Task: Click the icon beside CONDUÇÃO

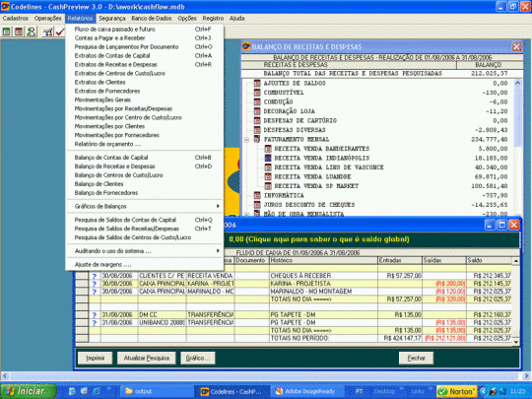Action: [257, 101]
